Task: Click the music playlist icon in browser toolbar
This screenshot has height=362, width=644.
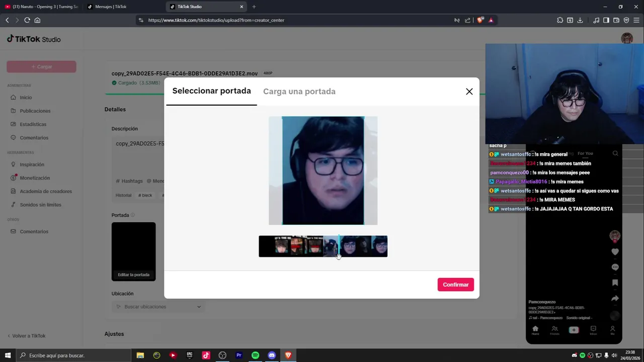Action: [x=596, y=20]
